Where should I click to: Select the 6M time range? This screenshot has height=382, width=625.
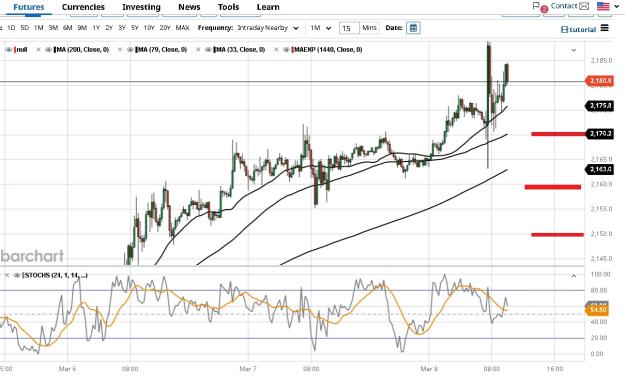[x=68, y=28]
